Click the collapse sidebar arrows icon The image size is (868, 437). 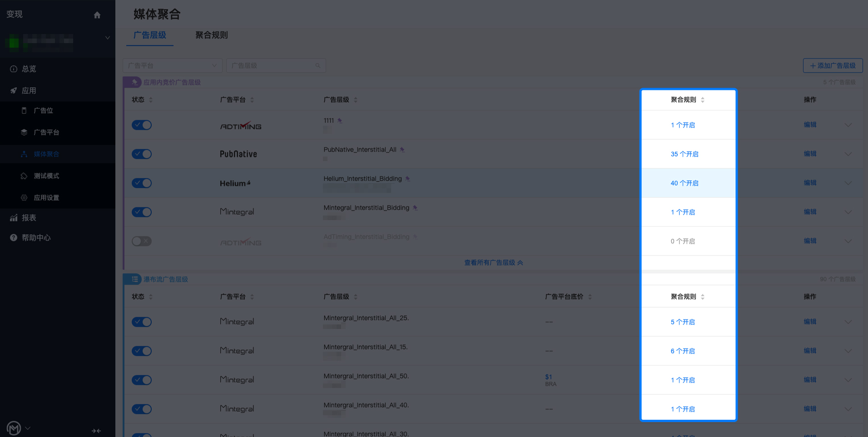[96, 431]
